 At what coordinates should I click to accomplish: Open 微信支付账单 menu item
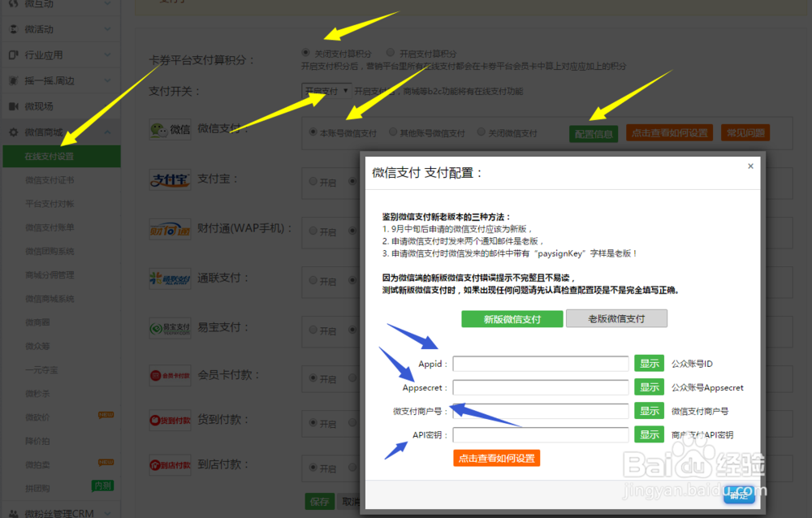pyautogui.click(x=50, y=228)
